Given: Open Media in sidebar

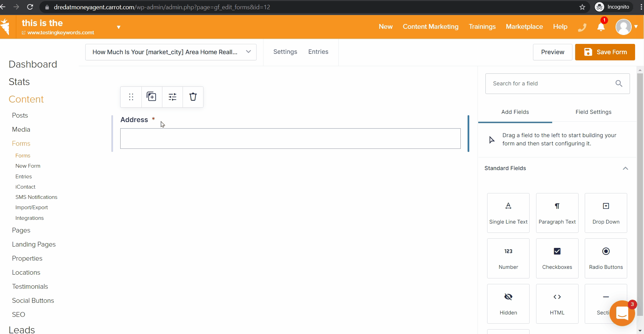Looking at the screenshot, I should pyautogui.click(x=21, y=130).
